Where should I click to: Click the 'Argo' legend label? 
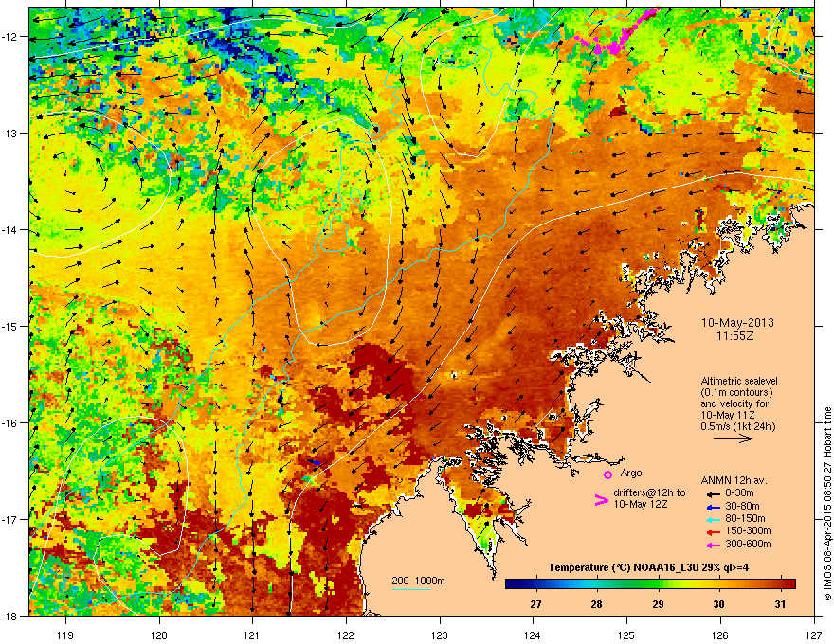click(x=631, y=473)
